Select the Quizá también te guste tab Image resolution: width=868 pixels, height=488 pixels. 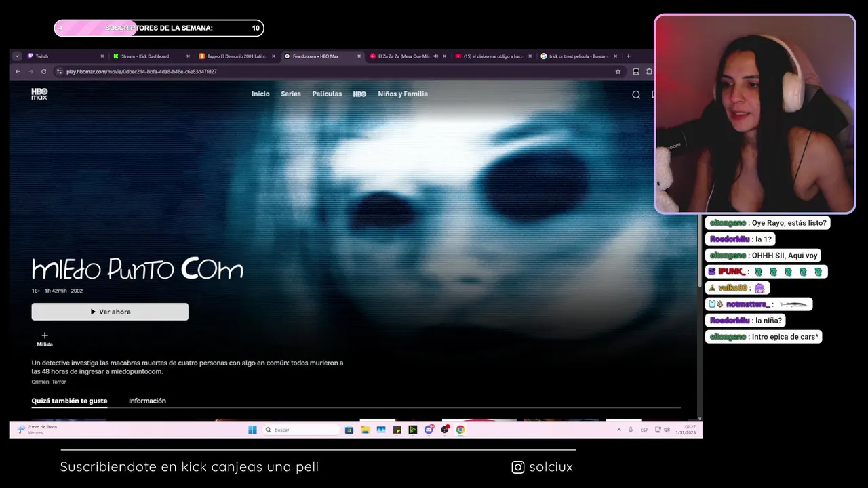[69, 401]
